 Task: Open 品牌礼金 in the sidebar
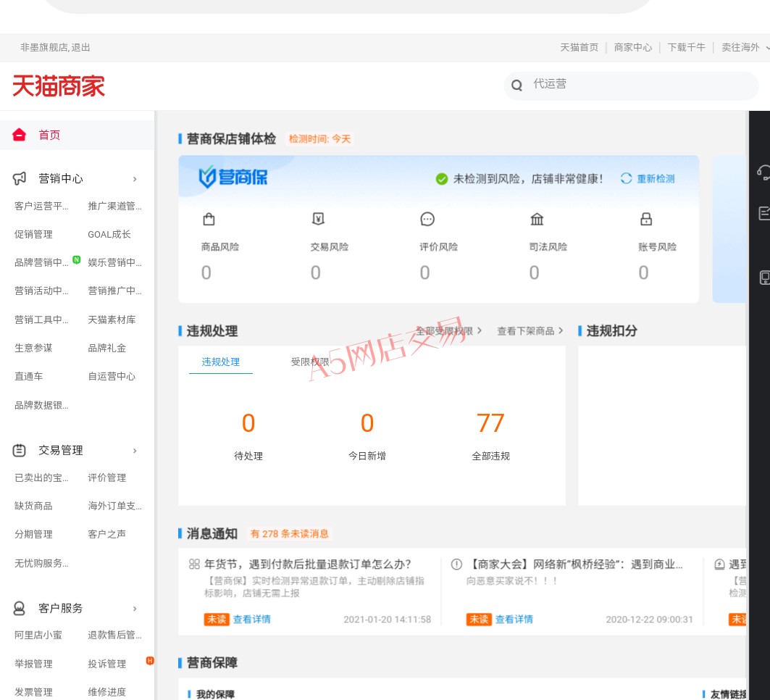click(x=107, y=348)
